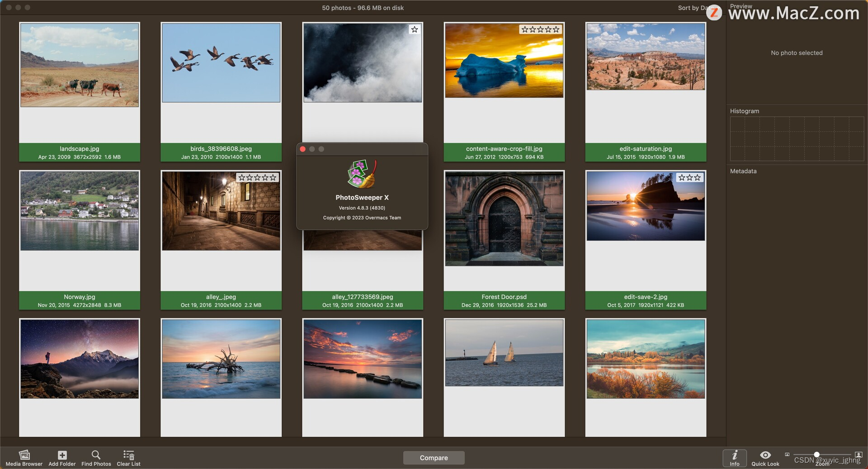The image size is (868, 469).
Task: Adjust the Zoom slider handle
Action: [x=816, y=455]
